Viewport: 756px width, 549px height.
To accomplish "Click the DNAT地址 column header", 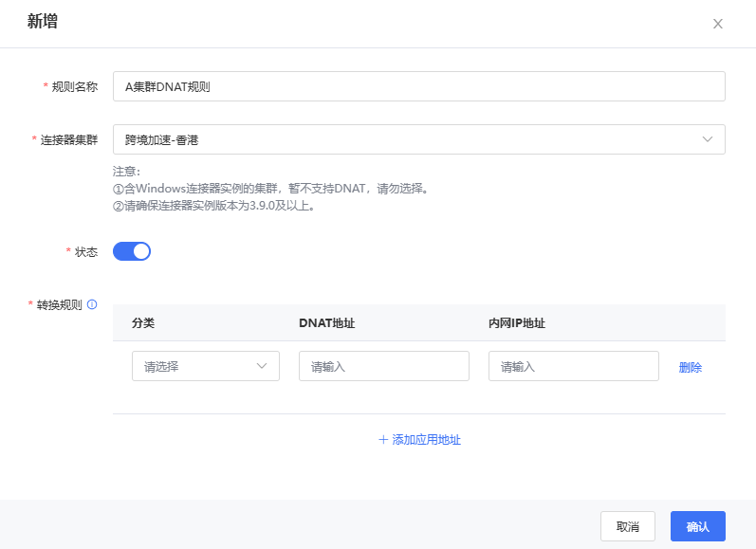I will coord(326,322).
